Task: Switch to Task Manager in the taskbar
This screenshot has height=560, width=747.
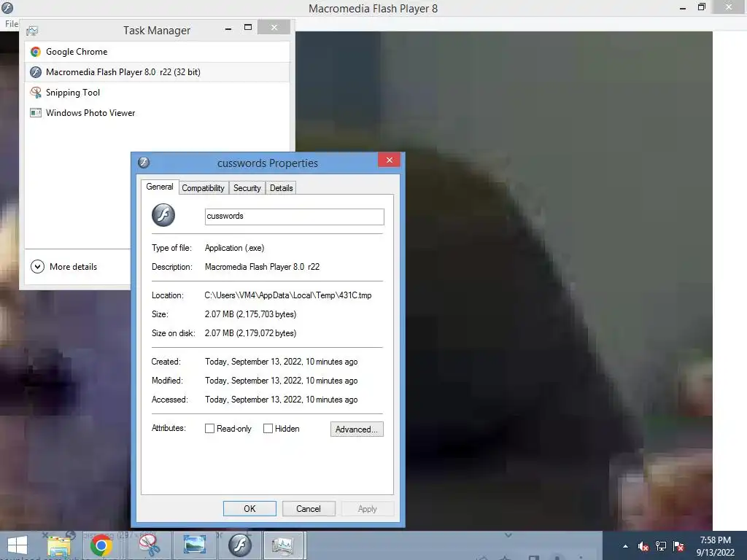Action: 283,545
